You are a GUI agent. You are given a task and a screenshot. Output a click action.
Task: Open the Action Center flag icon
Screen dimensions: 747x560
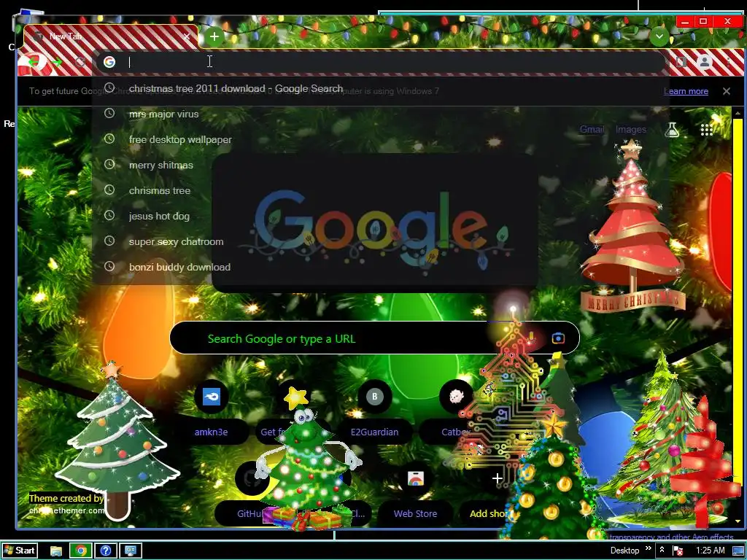point(678,551)
